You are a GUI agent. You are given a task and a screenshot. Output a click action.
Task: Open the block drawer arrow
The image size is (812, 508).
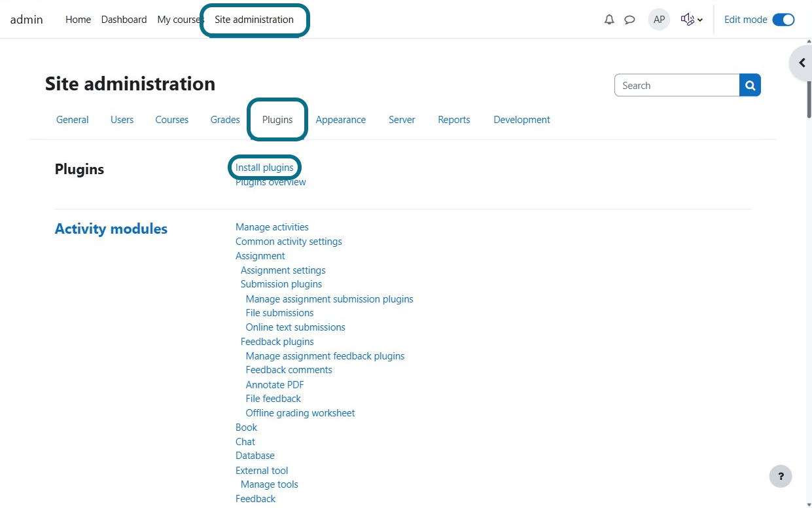click(x=802, y=63)
